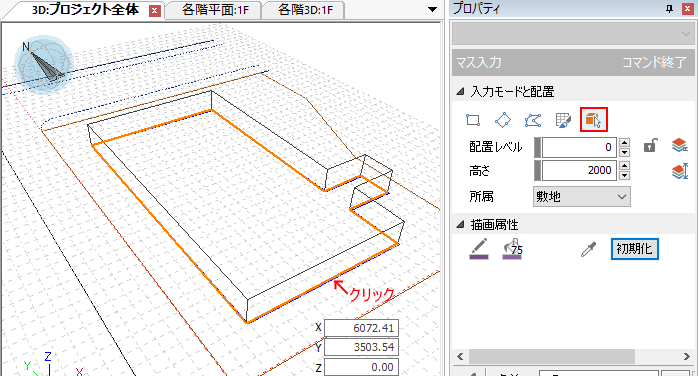The height and width of the screenshot is (376, 699).
Task: Click the Y coordinate field
Action: pos(361,347)
